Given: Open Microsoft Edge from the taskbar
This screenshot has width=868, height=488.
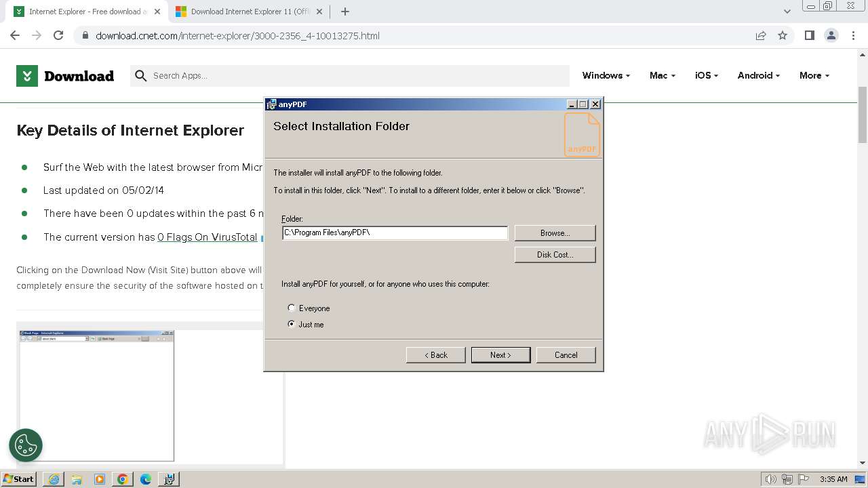Looking at the screenshot, I should 146,479.
